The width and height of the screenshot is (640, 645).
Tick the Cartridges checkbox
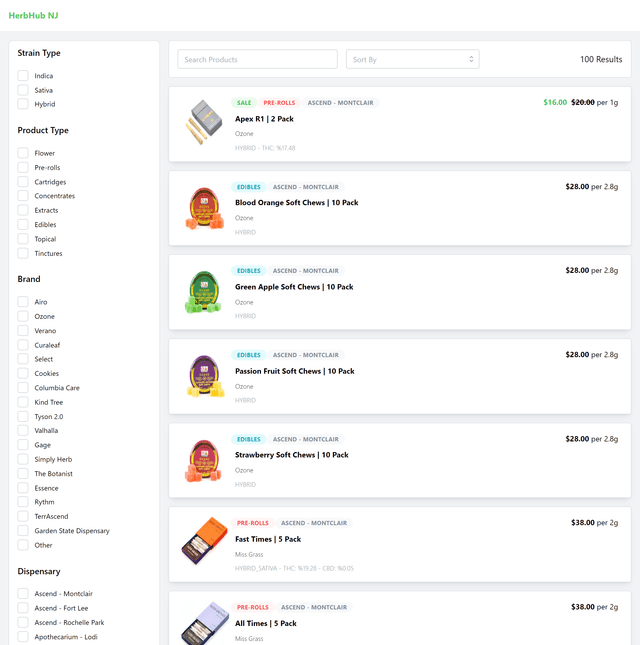23,182
